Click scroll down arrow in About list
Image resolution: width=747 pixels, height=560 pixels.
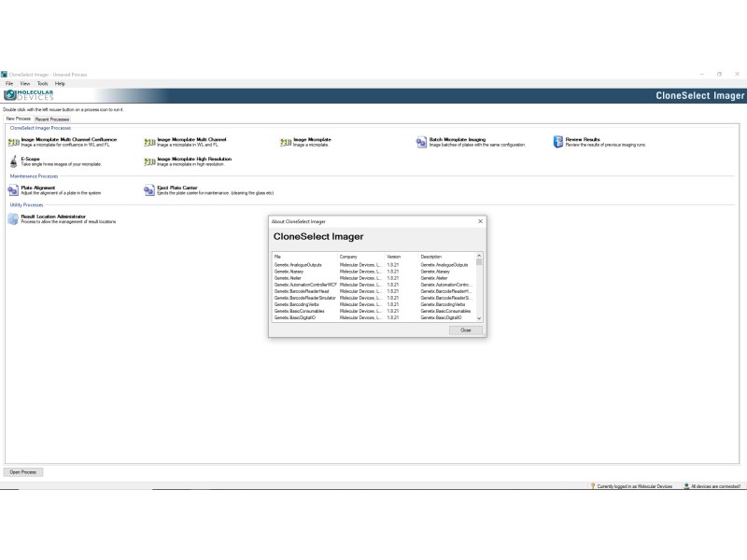coord(479,318)
